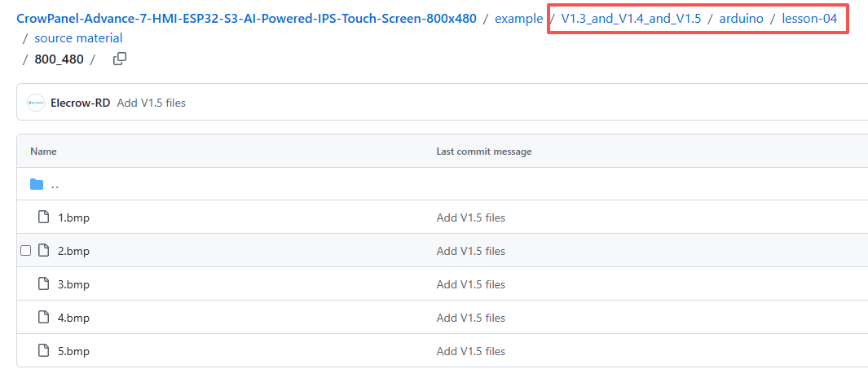868x369 pixels.
Task: Open commit message in the 3.bmp row
Action: [x=470, y=284]
